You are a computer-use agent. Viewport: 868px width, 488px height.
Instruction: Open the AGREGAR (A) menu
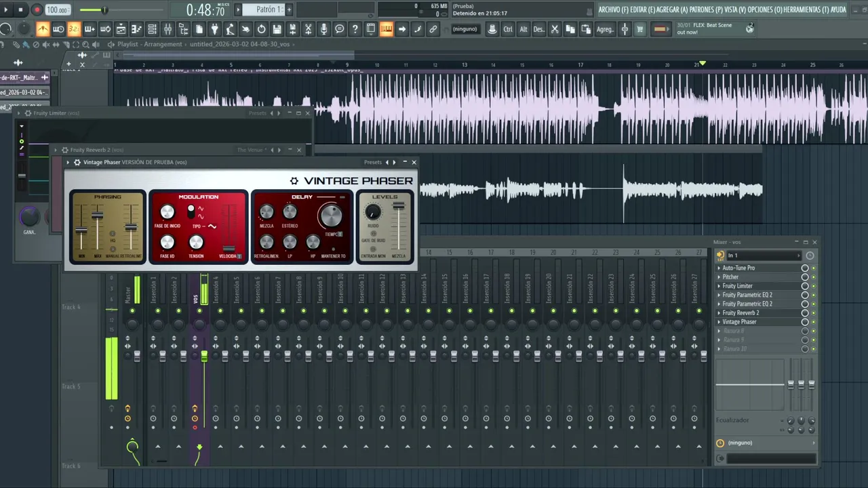673,9
